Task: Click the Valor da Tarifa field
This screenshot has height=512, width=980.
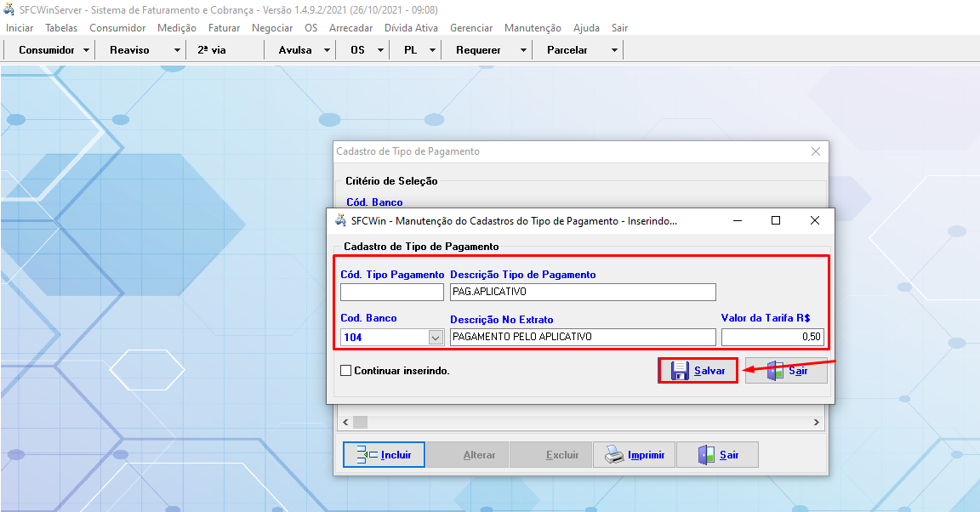Action: 772,337
